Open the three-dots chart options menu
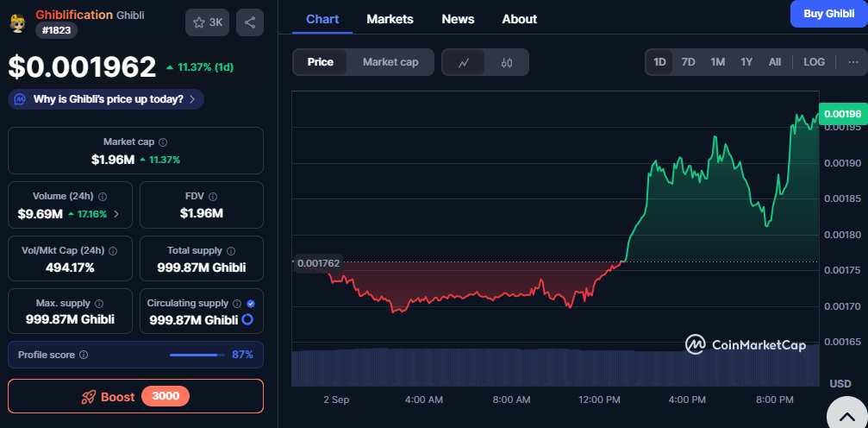The image size is (868, 428). (x=853, y=62)
